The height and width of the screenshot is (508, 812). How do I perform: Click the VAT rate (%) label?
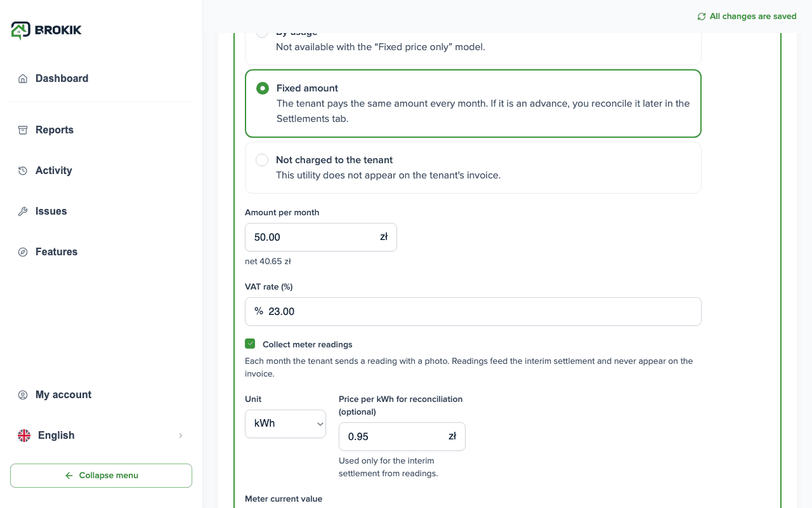(269, 287)
